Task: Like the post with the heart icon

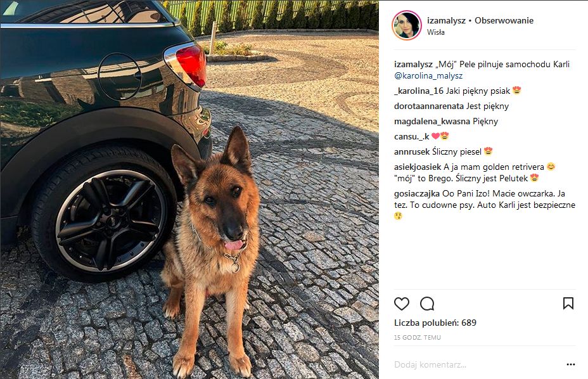Action: pos(401,304)
